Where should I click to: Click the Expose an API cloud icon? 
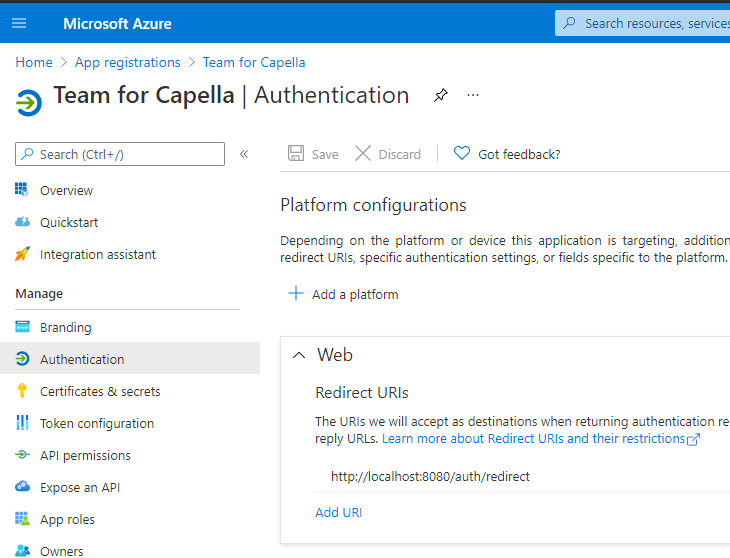tap(22, 487)
